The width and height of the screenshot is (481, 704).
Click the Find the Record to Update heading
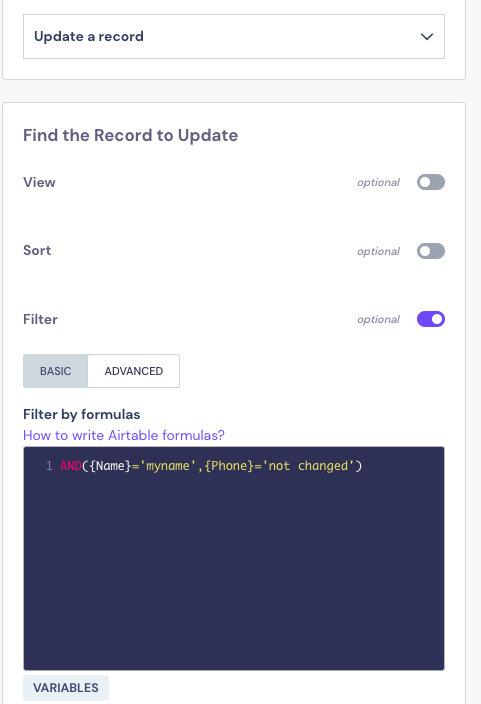[131, 135]
